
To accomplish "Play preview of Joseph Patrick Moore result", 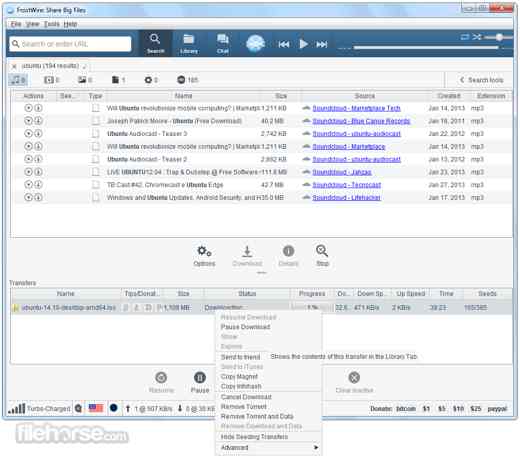I will coord(28,121).
